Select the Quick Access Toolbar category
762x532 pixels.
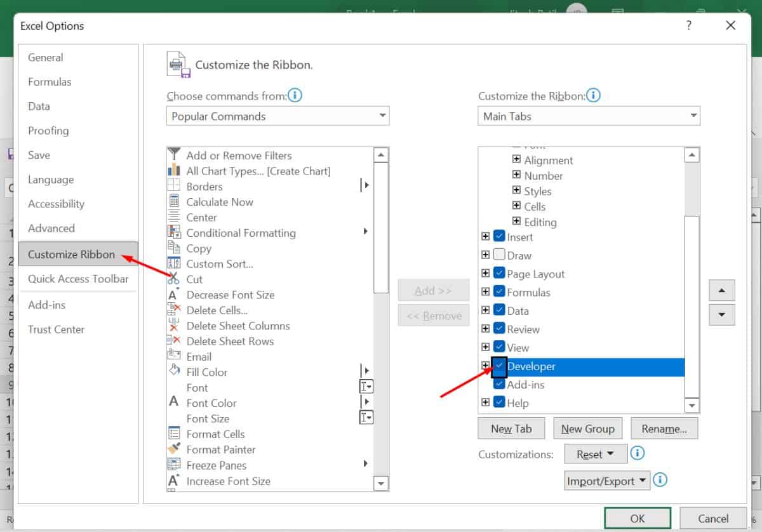point(77,279)
